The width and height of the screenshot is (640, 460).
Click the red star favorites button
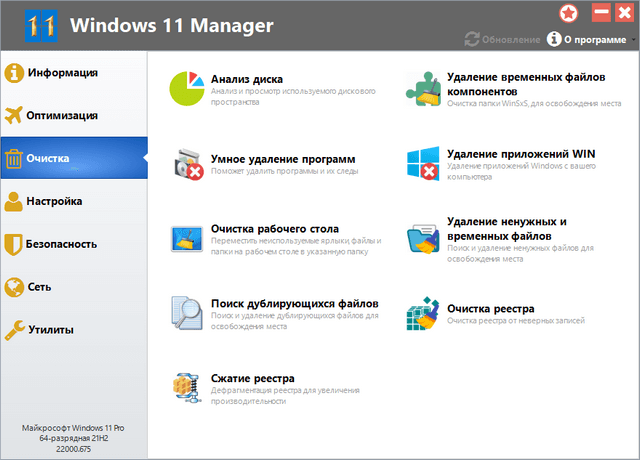tap(568, 13)
